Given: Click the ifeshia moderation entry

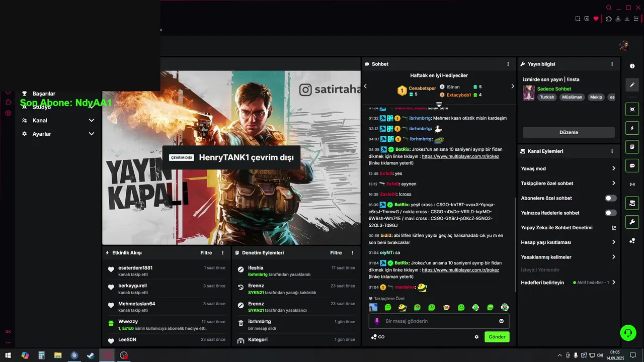Looking at the screenshot, I should coord(296,271).
